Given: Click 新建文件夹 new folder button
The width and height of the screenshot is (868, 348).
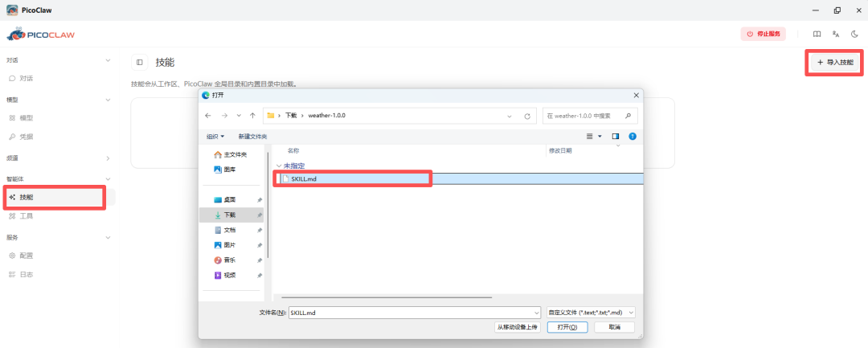Looking at the screenshot, I should 252,136.
